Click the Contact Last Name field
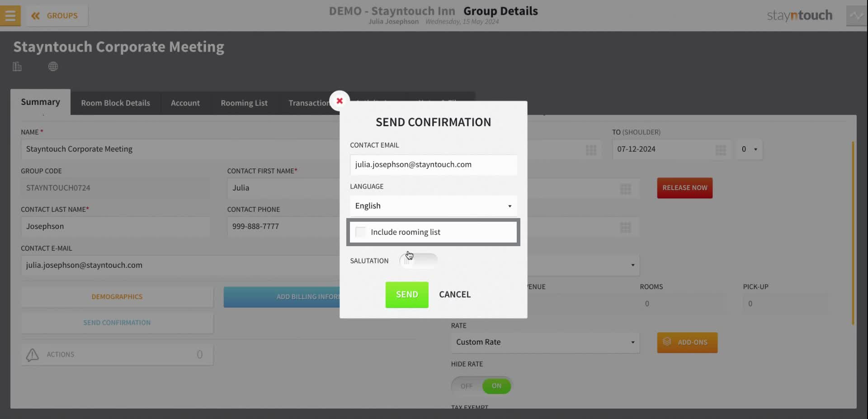Image resolution: width=868 pixels, height=419 pixels. pyautogui.click(x=115, y=226)
